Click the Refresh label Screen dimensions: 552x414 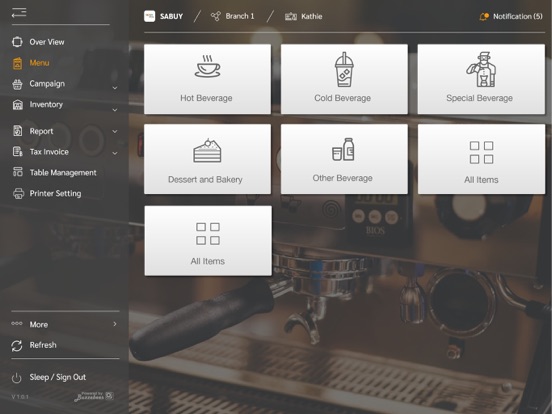43,345
